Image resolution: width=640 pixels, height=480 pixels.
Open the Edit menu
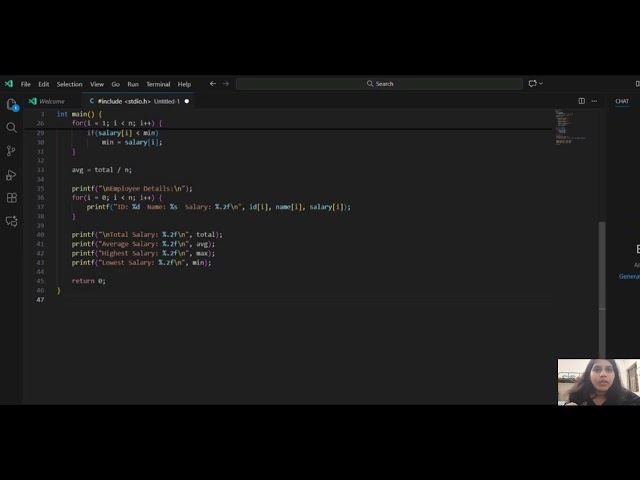point(44,84)
